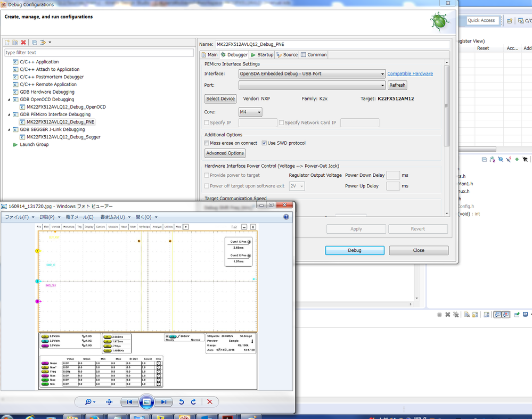Open the Burn (書き込み) menu in Photo Viewer

(x=116, y=217)
